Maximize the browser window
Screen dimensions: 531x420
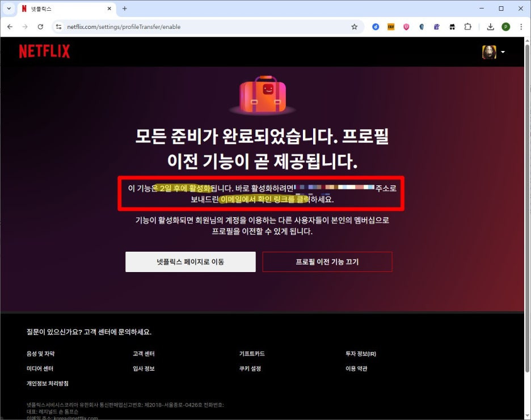tap(501, 9)
